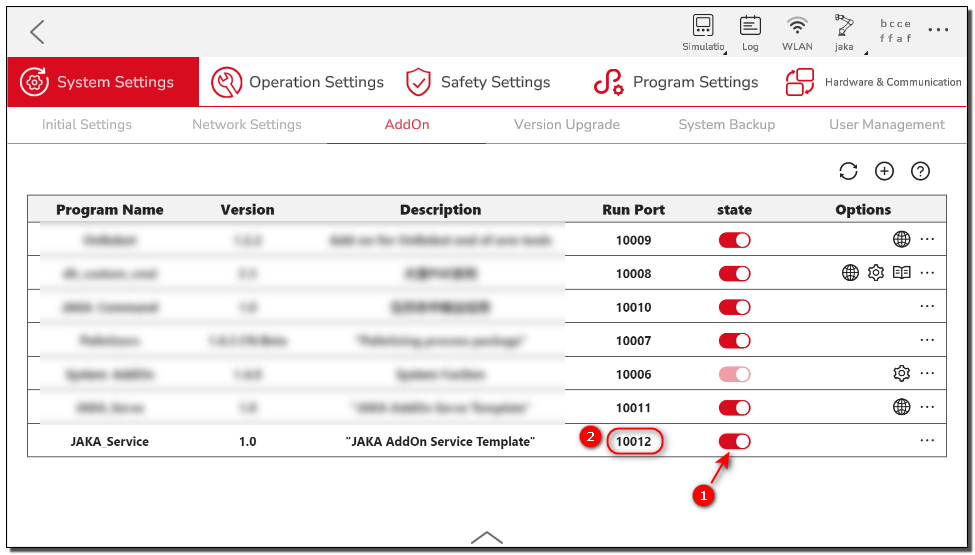The image size is (975, 555).
Task: Open web page icon for port 10009
Action: 902,239
